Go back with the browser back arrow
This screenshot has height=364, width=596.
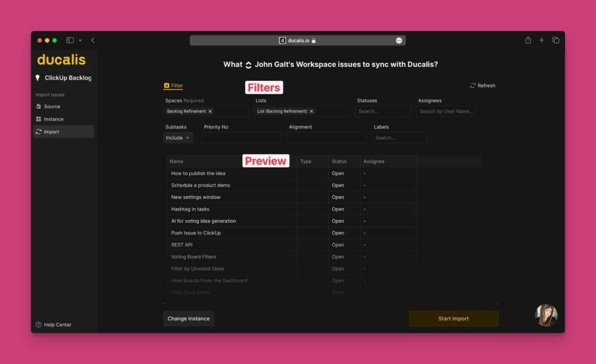(93, 40)
